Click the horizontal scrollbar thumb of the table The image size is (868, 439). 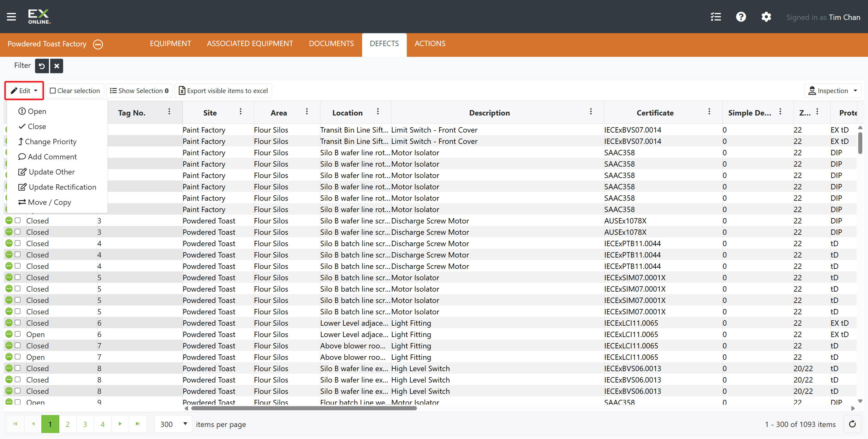304,408
